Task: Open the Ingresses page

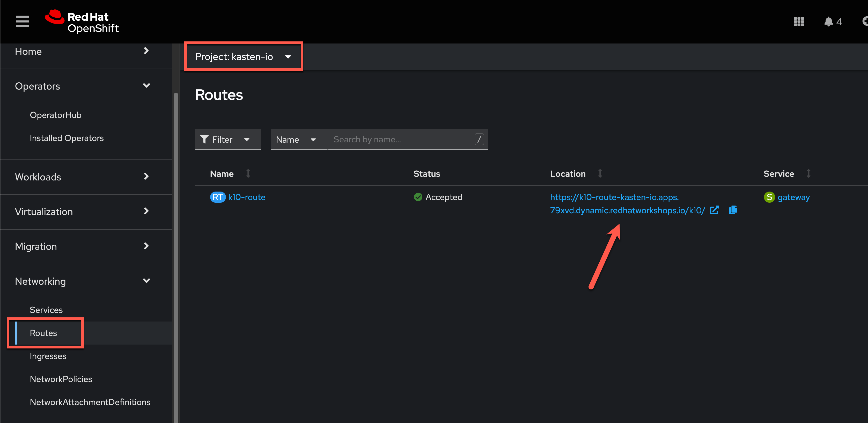Action: [48, 356]
